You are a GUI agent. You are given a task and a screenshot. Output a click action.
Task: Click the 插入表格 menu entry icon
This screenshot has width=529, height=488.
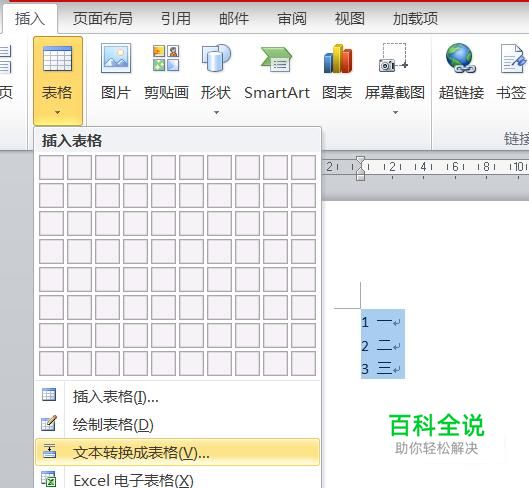point(49,395)
